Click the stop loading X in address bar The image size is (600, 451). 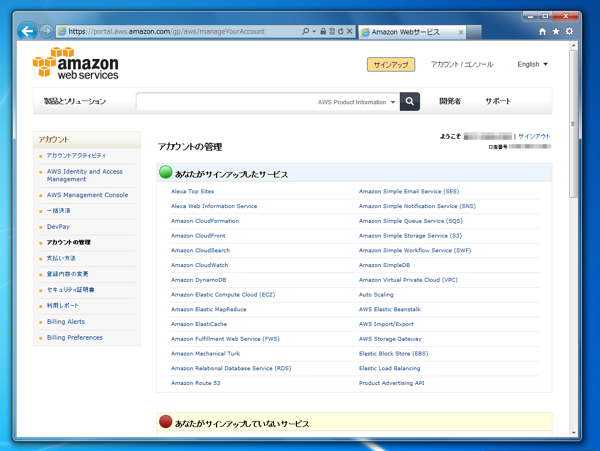click(x=349, y=31)
